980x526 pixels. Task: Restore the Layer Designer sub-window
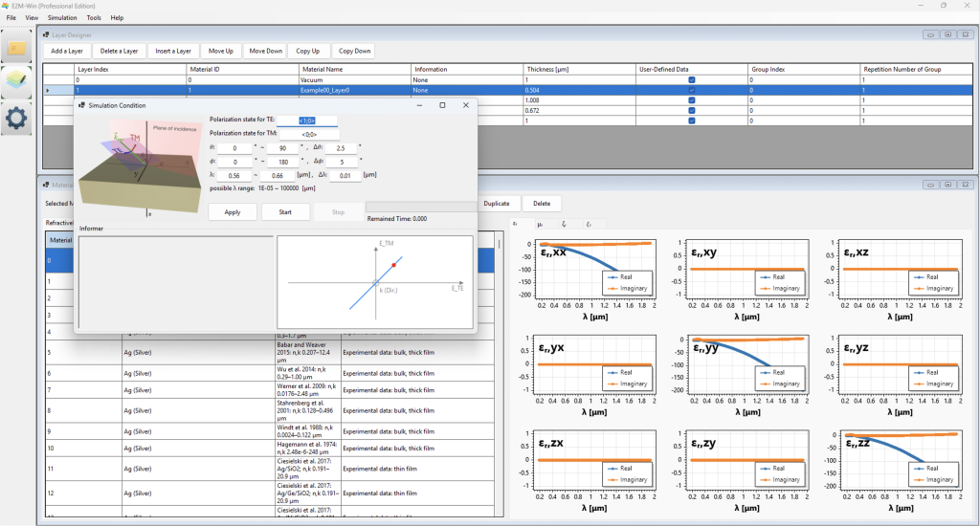coord(947,34)
